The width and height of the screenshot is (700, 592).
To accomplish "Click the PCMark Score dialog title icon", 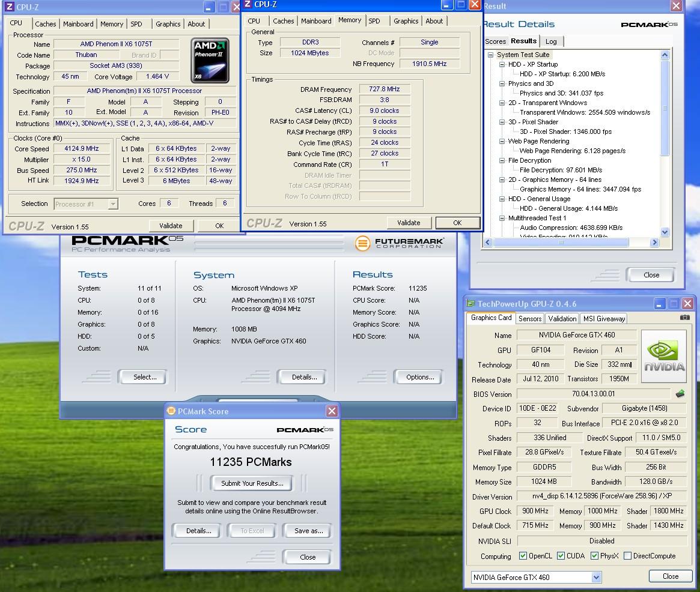I will point(171,411).
